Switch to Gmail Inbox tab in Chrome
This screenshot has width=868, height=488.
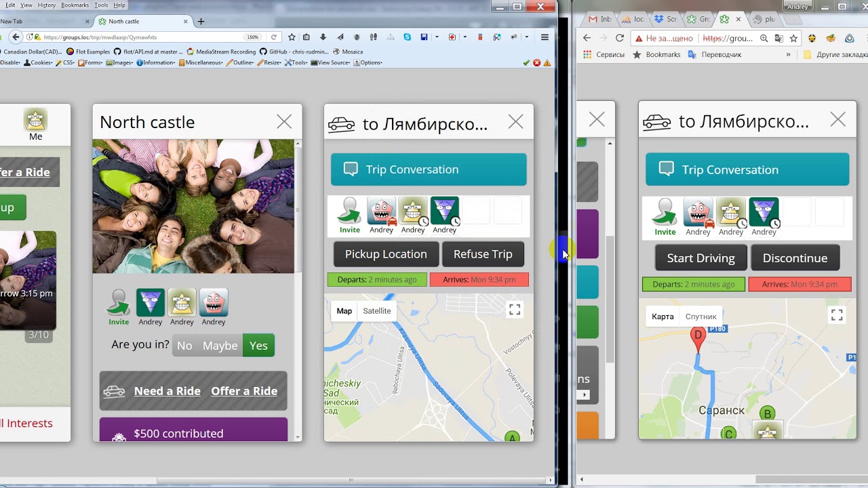click(600, 19)
